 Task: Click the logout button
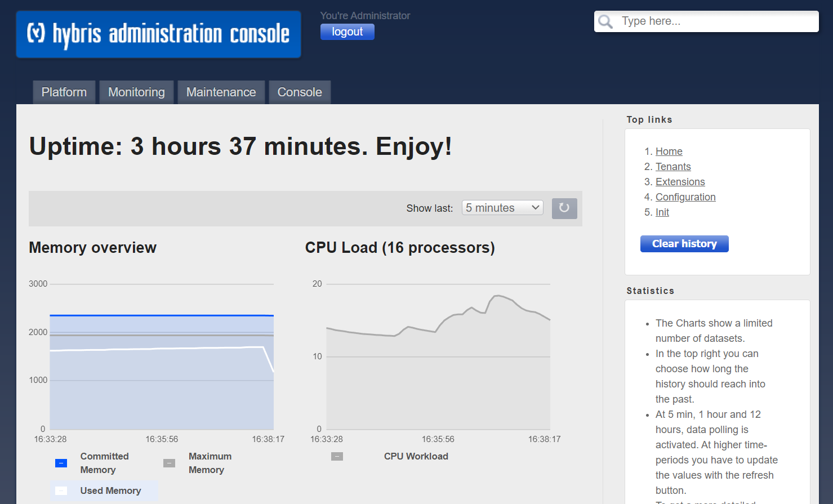coord(348,32)
